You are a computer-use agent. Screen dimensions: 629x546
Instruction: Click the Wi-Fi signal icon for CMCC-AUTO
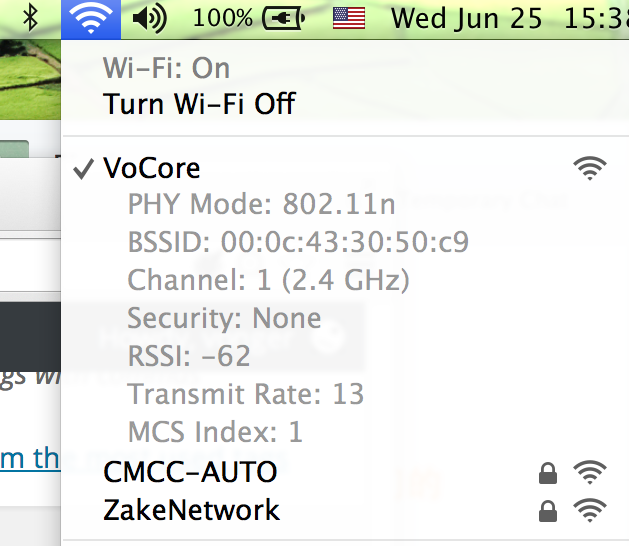[x=590, y=472]
